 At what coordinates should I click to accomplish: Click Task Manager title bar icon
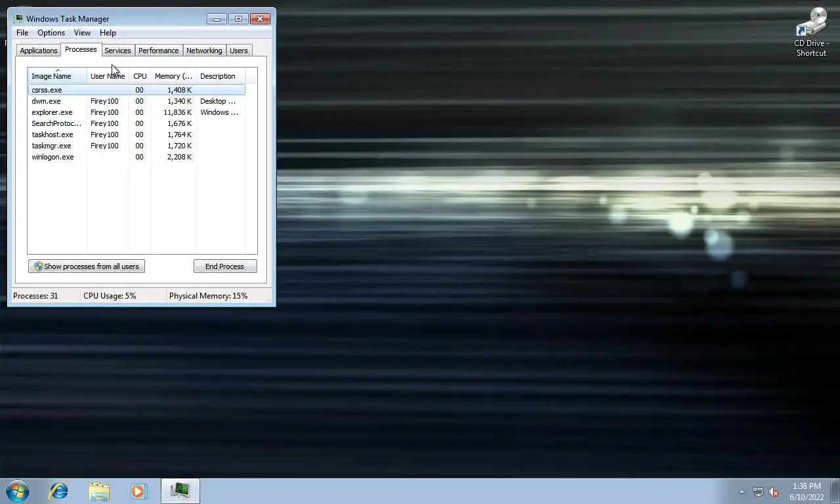tap(18, 18)
